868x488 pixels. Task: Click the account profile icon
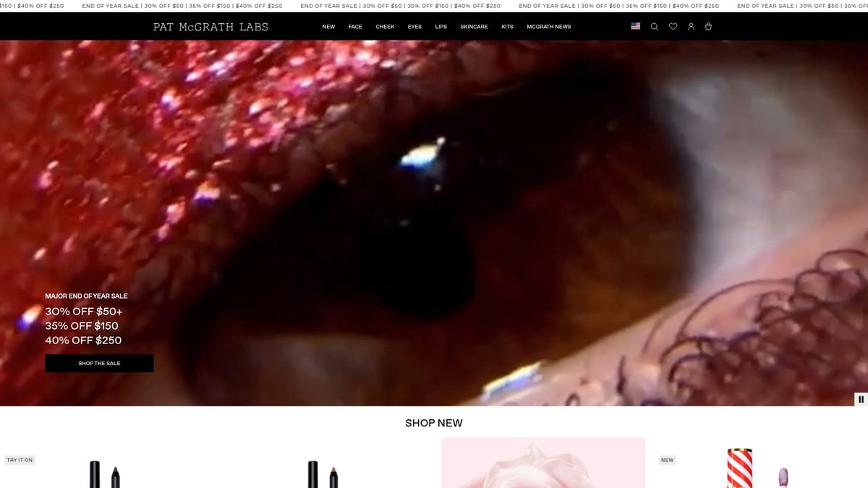[x=691, y=27]
